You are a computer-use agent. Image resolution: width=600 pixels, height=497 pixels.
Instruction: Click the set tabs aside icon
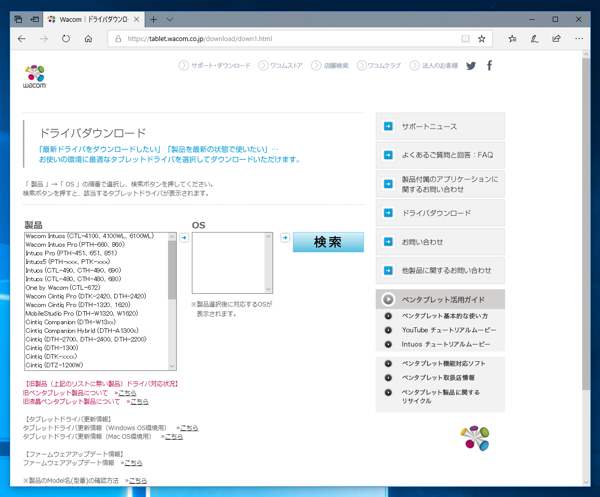34,19
